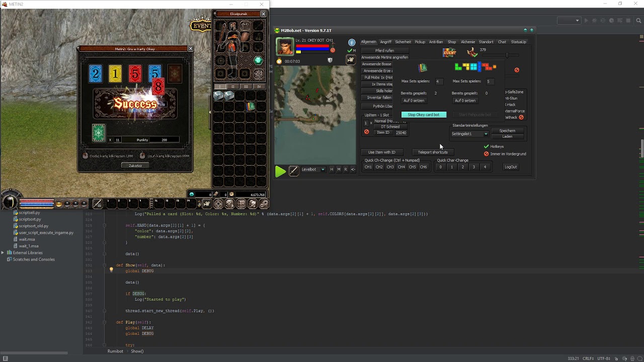
Task: Collapse the Play function code fold
Action: coord(104,322)
